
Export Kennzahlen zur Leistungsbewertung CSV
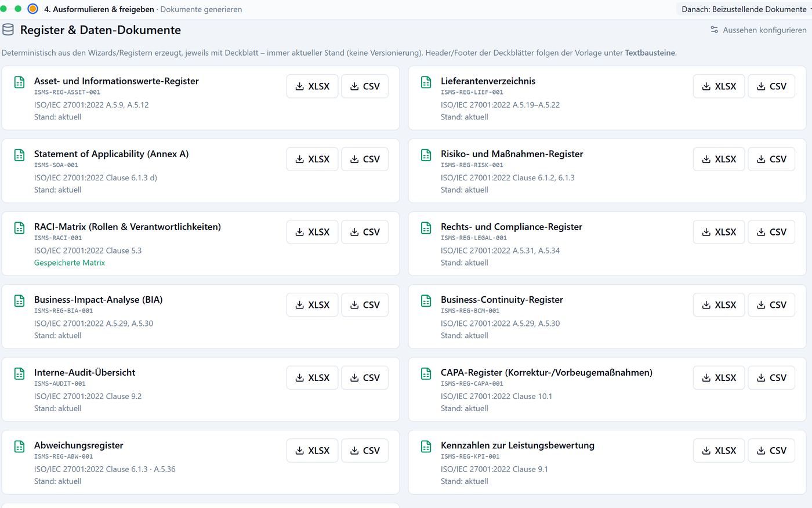pyautogui.click(x=771, y=451)
